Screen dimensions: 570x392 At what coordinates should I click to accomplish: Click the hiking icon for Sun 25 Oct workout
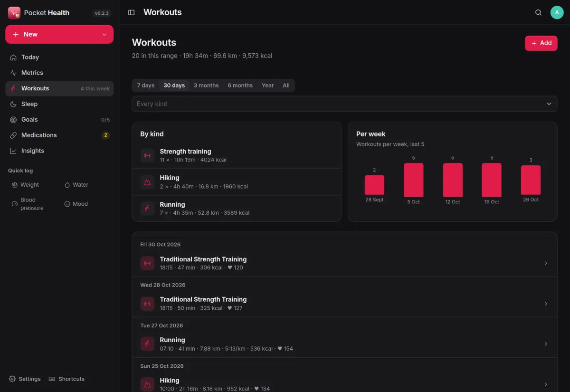(147, 384)
